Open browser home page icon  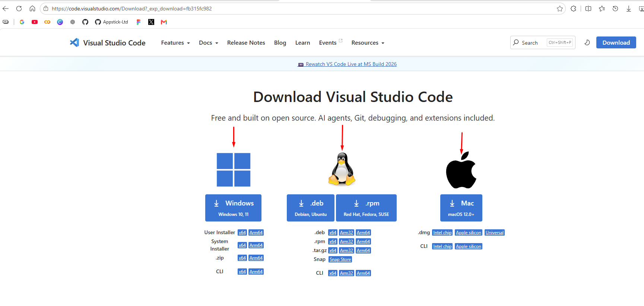coord(32,9)
